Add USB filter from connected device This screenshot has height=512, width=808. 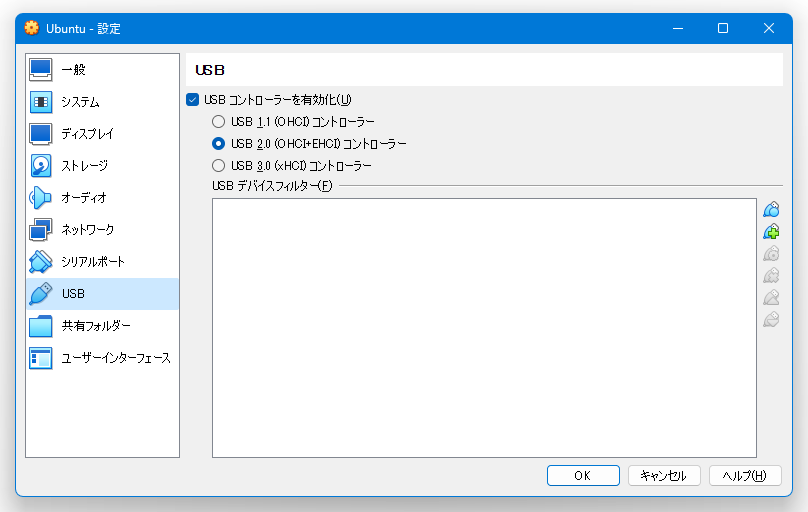771,232
